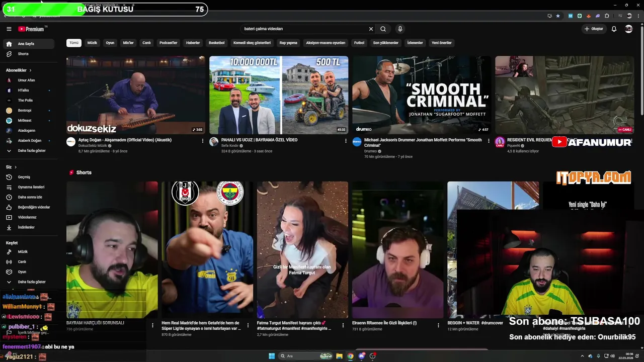Image resolution: width=644 pixels, height=362 pixels.
Task: Expand Daha fazla göster under subscriptions
Action: point(29,150)
